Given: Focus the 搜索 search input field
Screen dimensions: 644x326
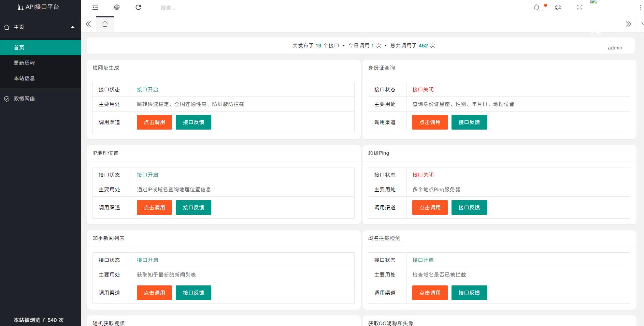Looking at the screenshot, I should [x=205, y=8].
